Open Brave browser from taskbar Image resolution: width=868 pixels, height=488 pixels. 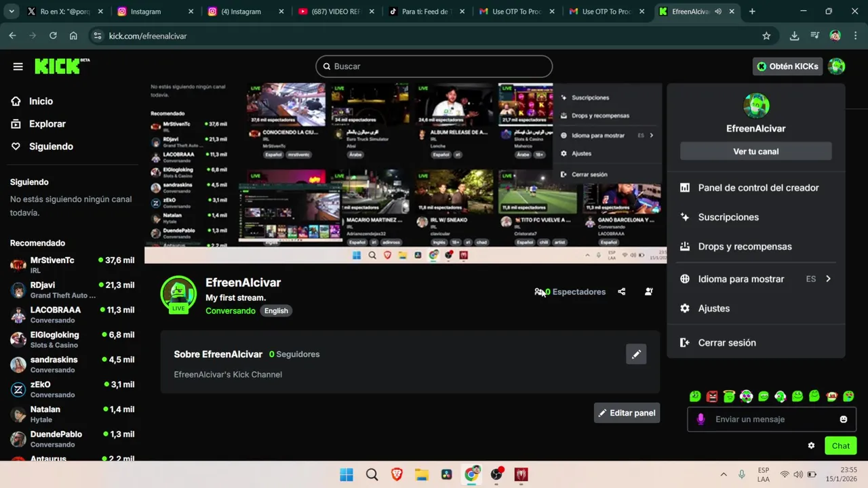(396, 474)
